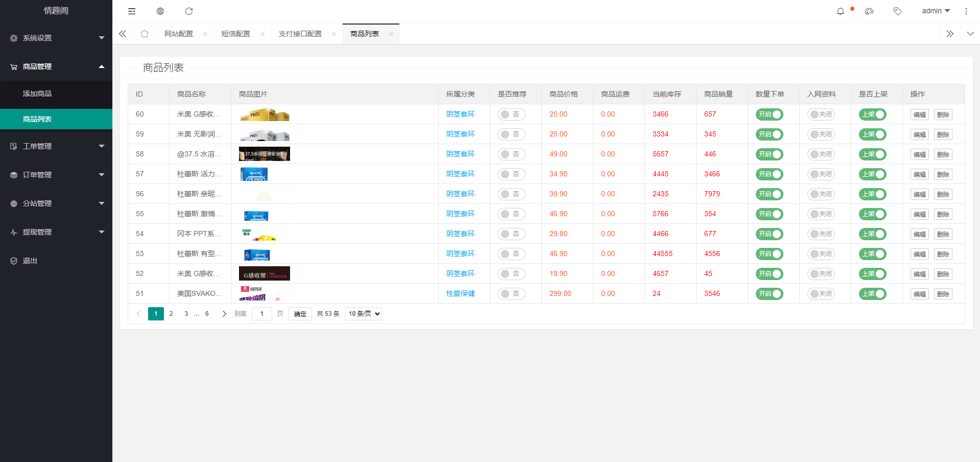Click the vertical three-dot more icon

pyautogui.click(x=966, y=11)
